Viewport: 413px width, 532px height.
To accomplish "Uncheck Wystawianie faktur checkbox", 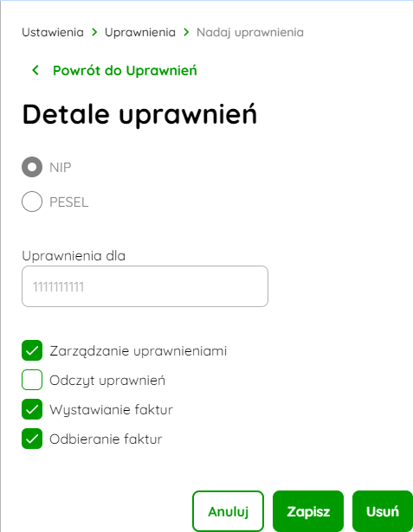I will pos(32,409).
